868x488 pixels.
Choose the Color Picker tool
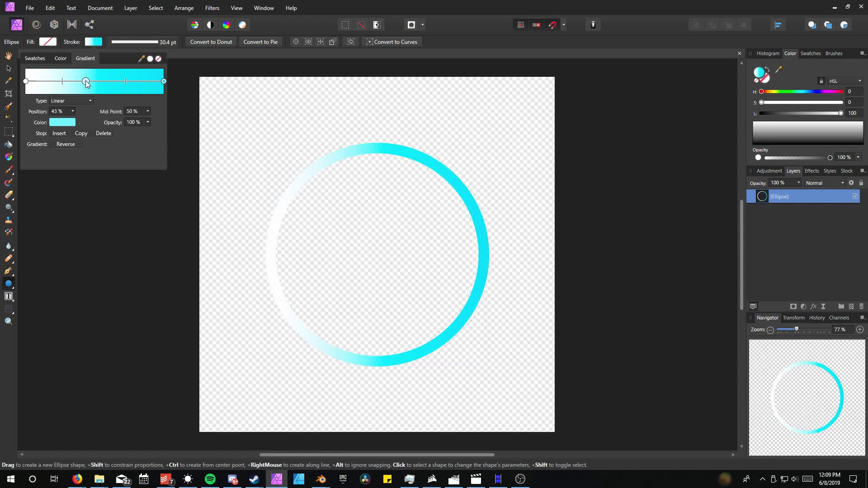coord(8,80)
